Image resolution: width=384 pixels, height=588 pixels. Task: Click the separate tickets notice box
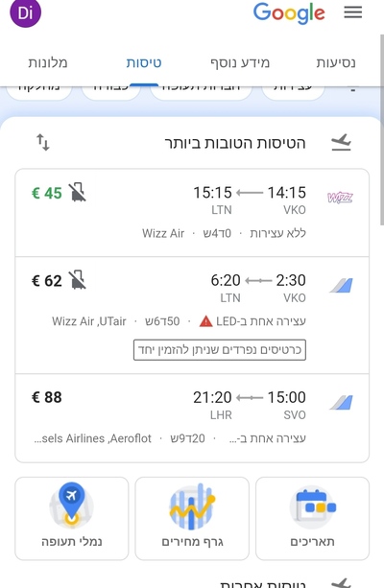pyautogui.click(x=220, y=350)
